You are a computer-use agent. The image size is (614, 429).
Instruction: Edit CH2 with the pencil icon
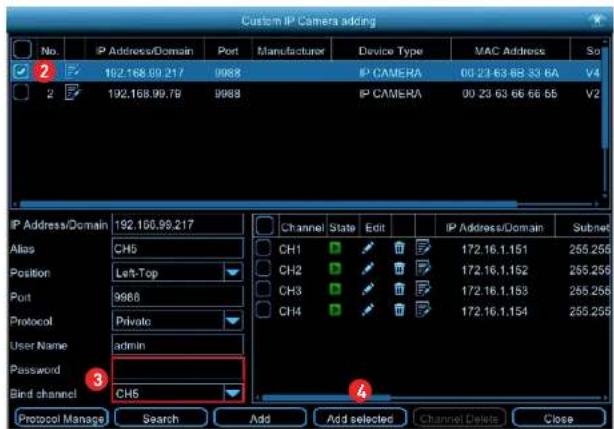(x=367, y=269)
